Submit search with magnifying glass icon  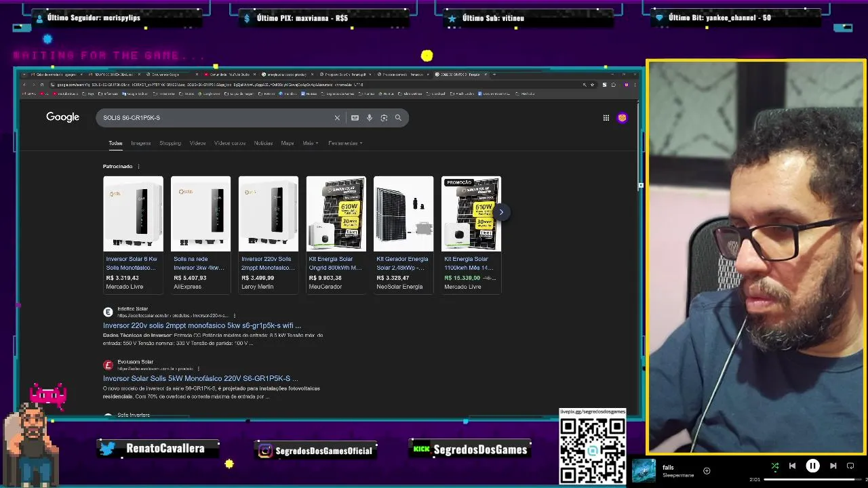coord(398,118)
